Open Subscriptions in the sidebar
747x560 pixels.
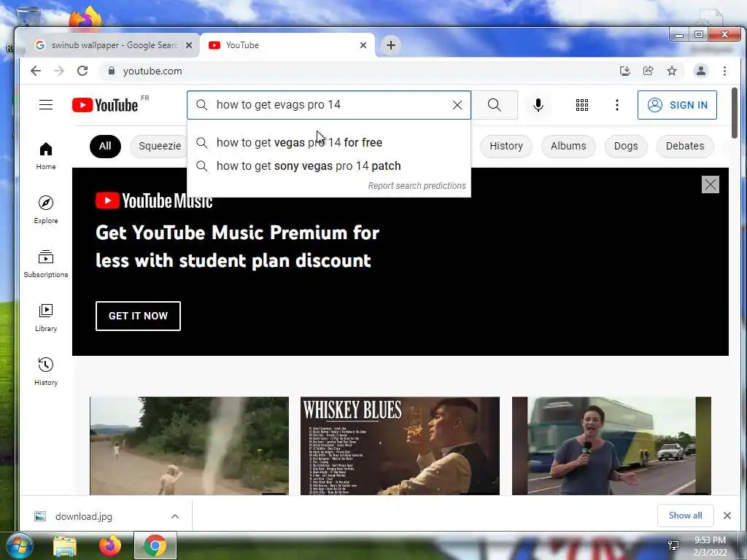point(46,264)
